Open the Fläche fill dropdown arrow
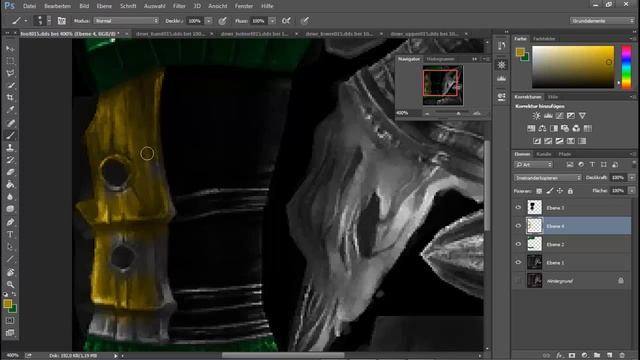The height and width of the screenshot is (360, 640). pyautogui.click(x=632, y=191)
